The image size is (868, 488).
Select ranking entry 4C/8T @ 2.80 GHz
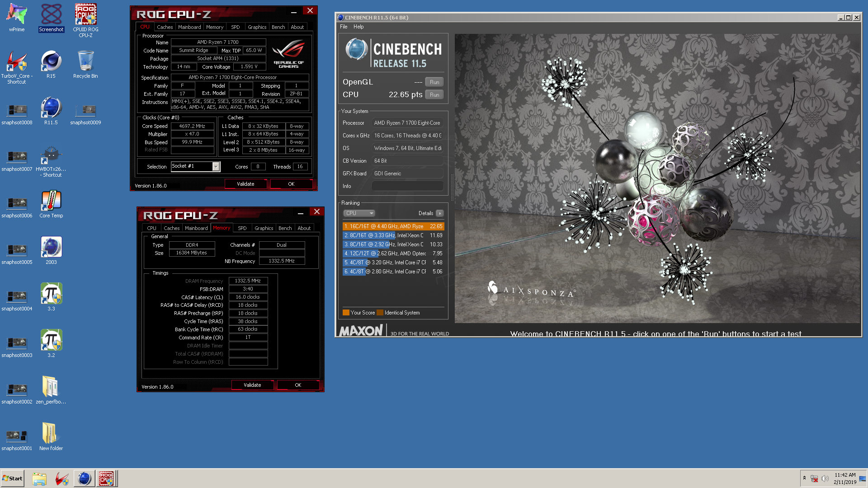pyautogui.click(x=393, y=272)
